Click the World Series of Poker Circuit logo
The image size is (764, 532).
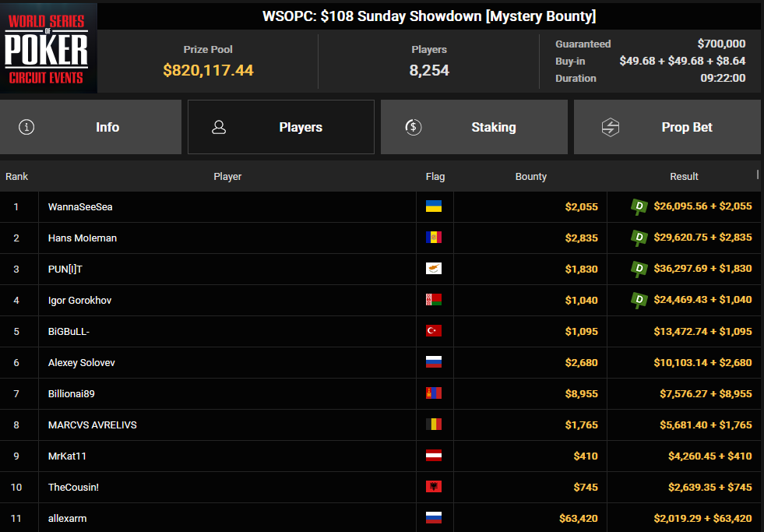point(48,48)
